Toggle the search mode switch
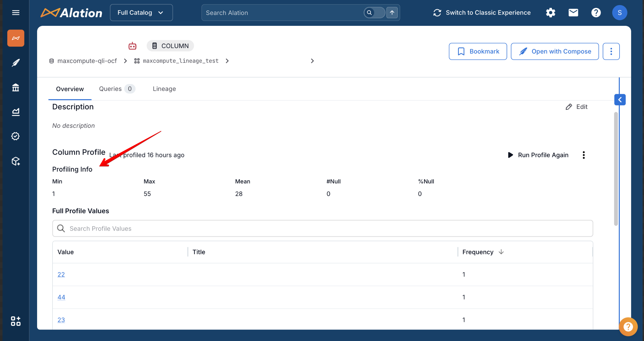644x341 pixels. pos(374,13)
